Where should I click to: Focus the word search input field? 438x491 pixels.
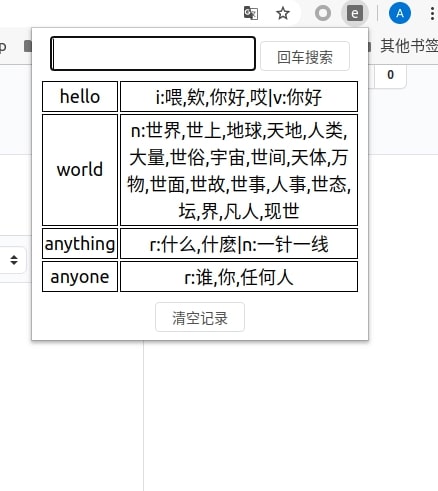(x=153, y=53)
